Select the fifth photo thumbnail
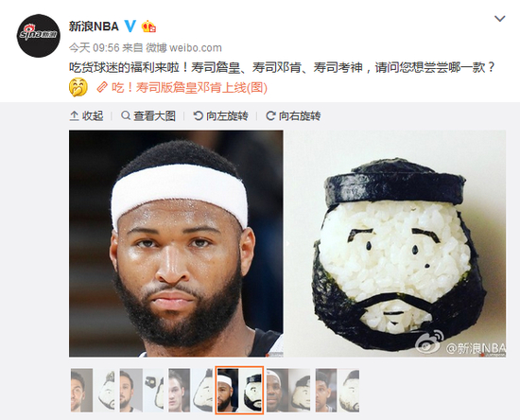The image size is (520, 420). pos(288,390)
